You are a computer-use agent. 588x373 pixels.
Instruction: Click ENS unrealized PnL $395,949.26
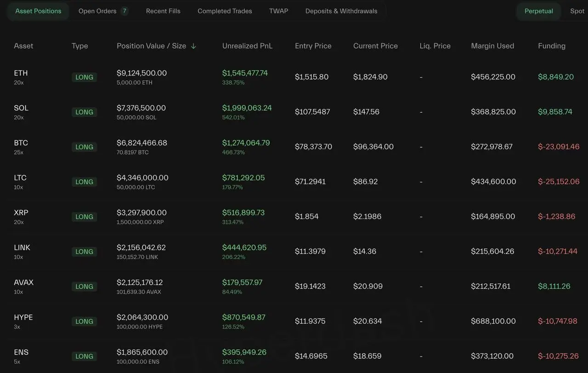click(244, 352)
